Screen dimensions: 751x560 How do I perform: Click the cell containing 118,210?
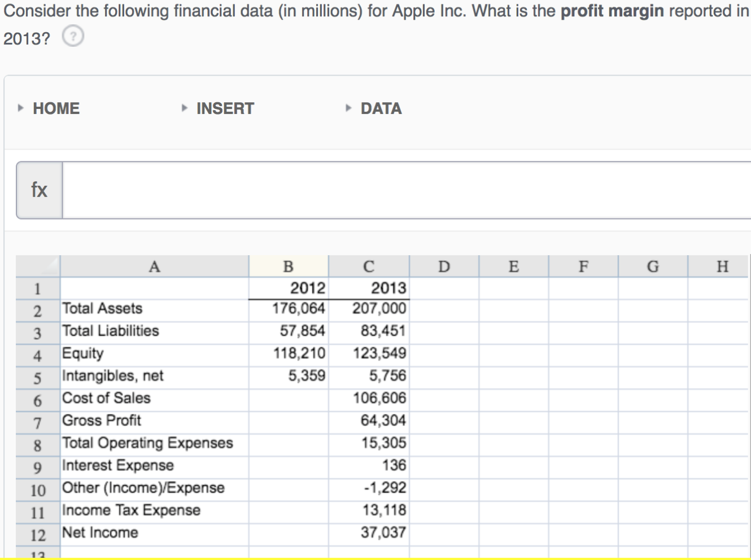click(289, 356)
